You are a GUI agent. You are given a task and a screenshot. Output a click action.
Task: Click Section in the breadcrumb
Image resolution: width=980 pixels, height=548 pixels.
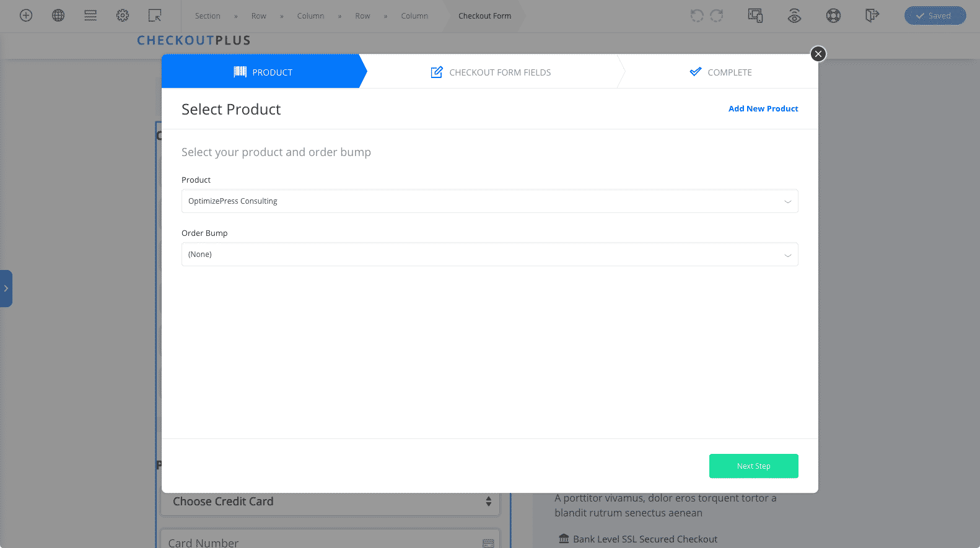click(x=208, y=16)
